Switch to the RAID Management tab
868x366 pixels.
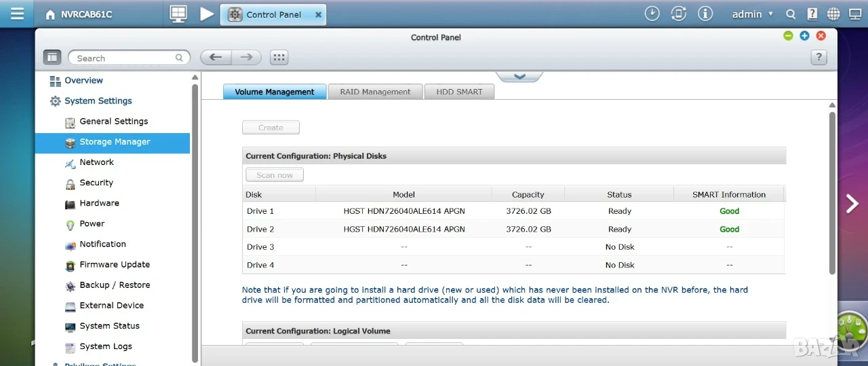[x=375, y=92]
